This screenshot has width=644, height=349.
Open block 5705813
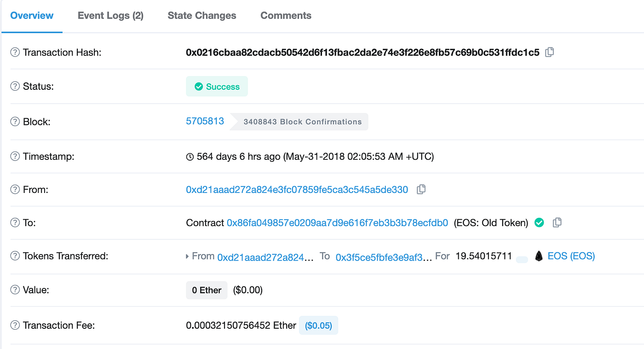tap(205, 121)
